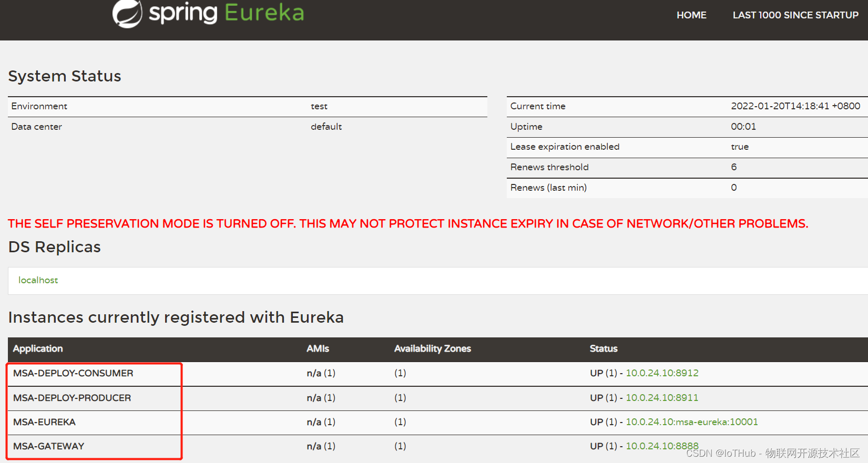The image size is (868, 463).
Task: Click Lease expiration enabled value 'true'
Action: [x=740, y=147]
